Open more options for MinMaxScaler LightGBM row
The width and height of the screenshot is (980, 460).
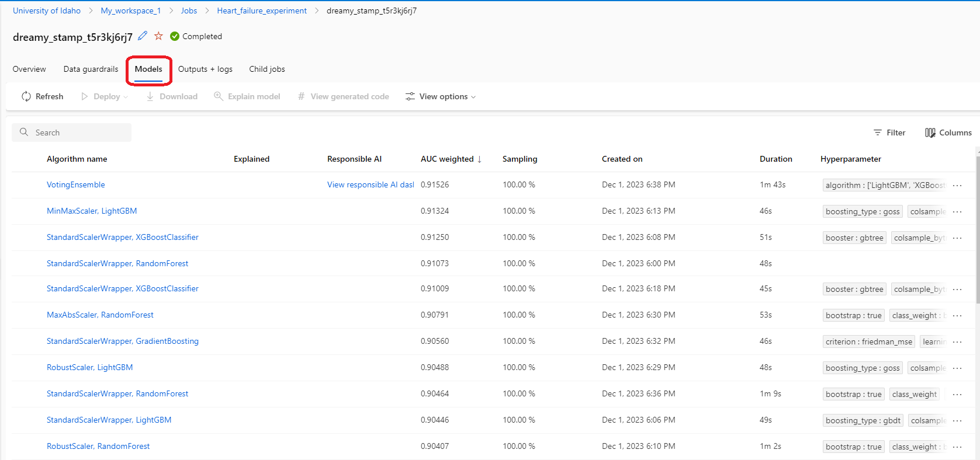tap(957, 211)
